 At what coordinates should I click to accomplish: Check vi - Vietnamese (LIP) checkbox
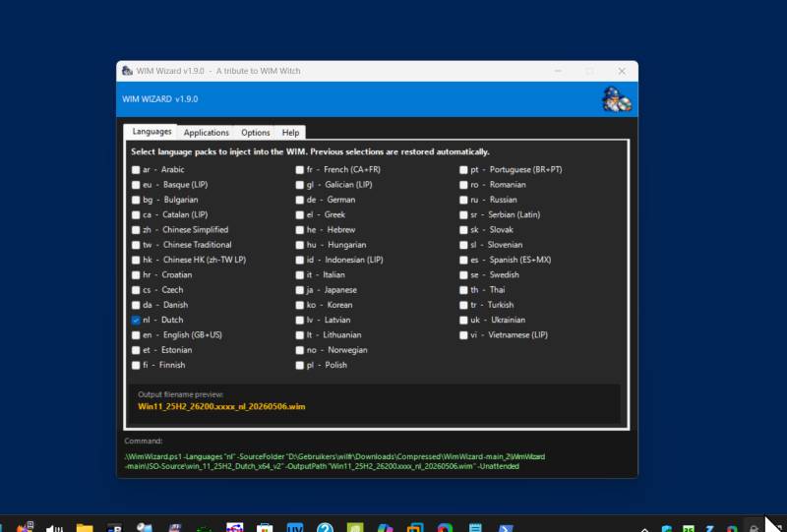pyautogui.click(x=463, y=335)
